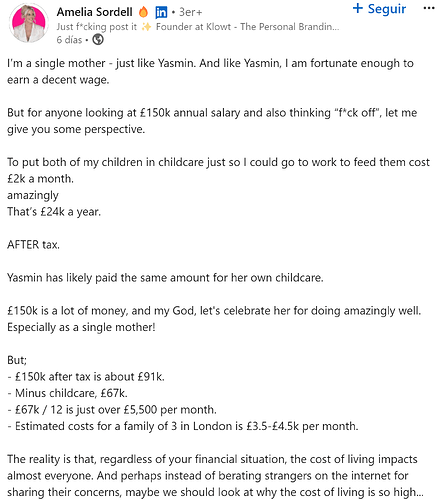Open Amelia Sordell's profile picture
The image size is (438, 500).
(29, 24)
